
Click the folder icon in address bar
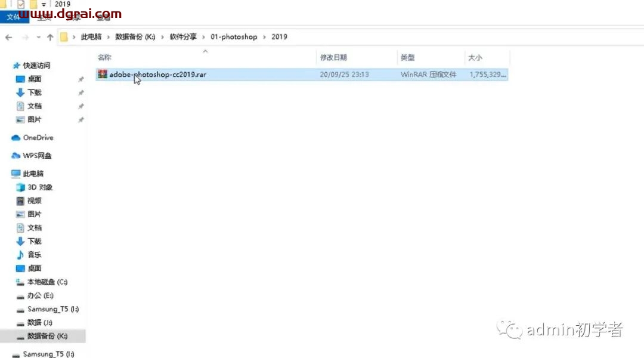point(64,37)
